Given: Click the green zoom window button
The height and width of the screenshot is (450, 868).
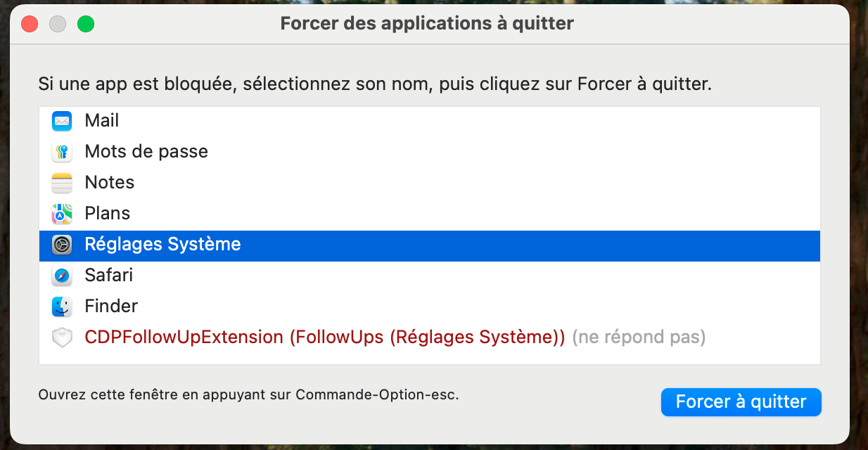Looking at the screenshot, I should pos(86,24).
